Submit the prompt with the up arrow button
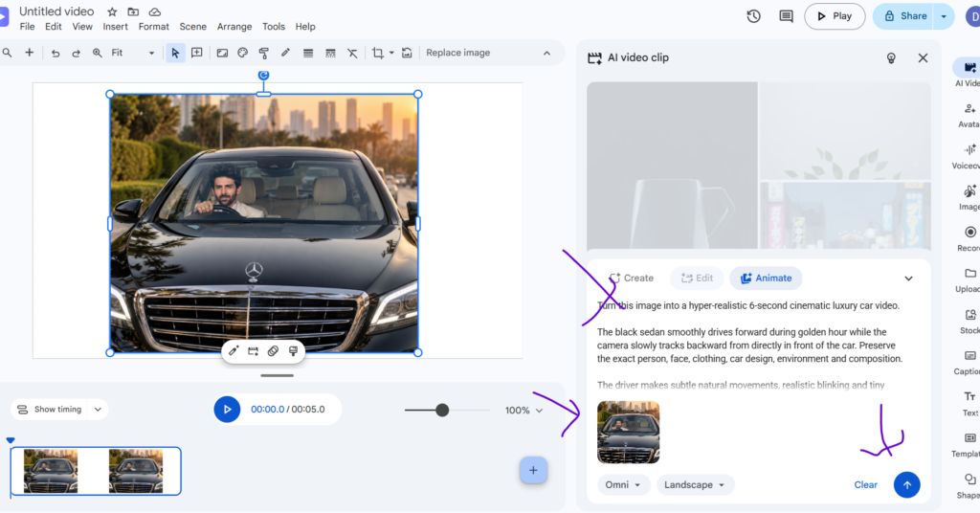The image size is (980, 513). [x=907, y=485]
